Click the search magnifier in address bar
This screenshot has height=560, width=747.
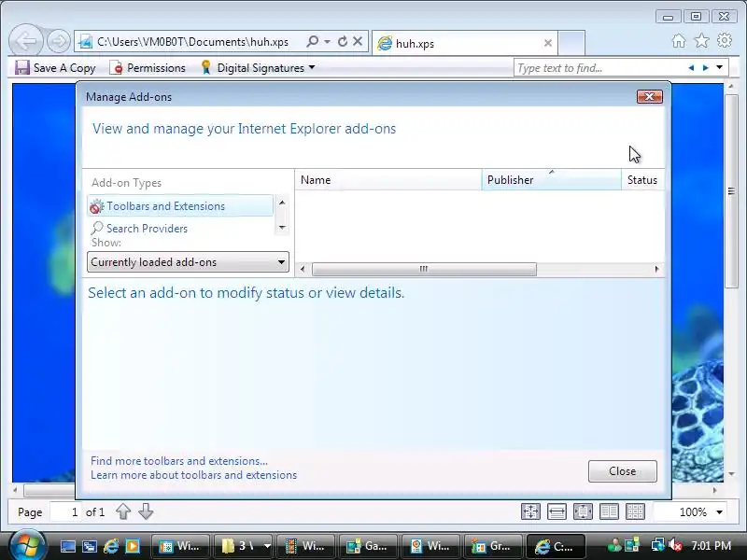pyautogui.click(x=312, y=41)
